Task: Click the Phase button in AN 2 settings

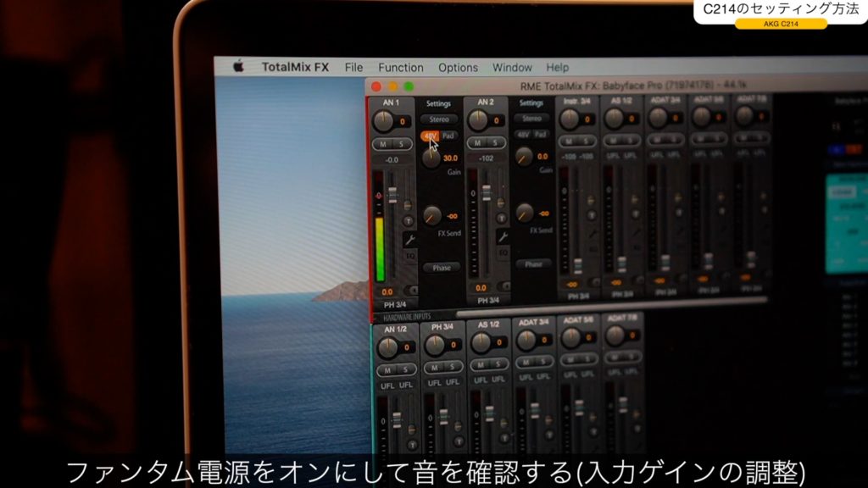Action: click(534, 264)
